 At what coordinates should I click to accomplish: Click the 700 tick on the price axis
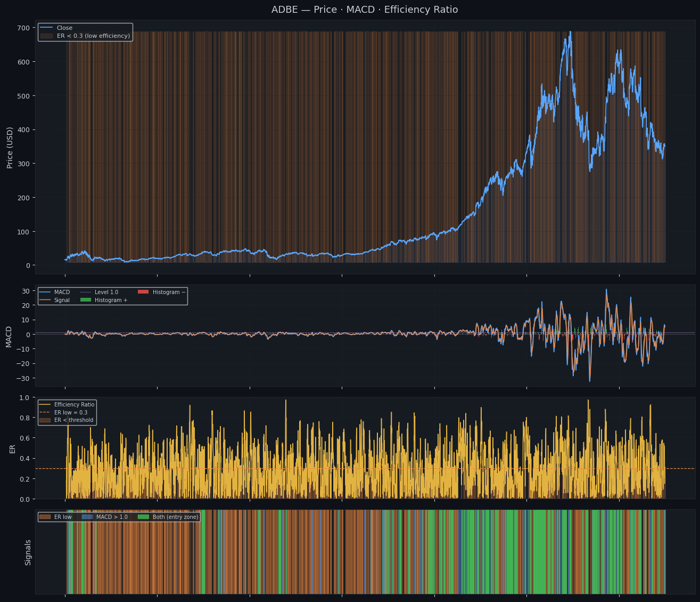(24, 28)
